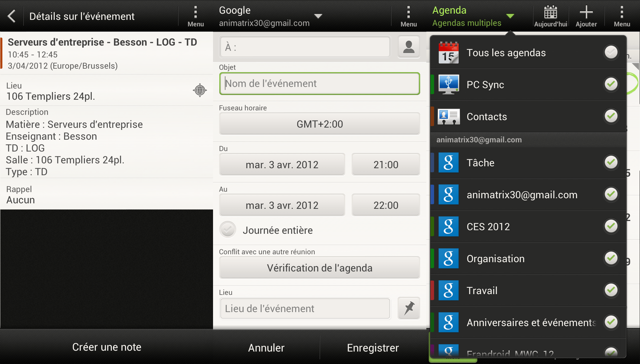Enter event name in Objet field

coord(320,83)
